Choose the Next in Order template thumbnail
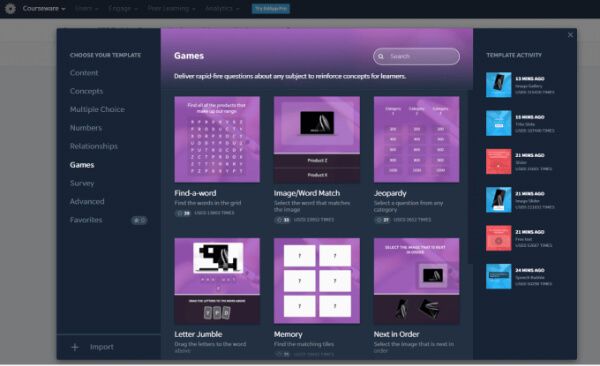600x366 pixels. click(x=417, y=281)
